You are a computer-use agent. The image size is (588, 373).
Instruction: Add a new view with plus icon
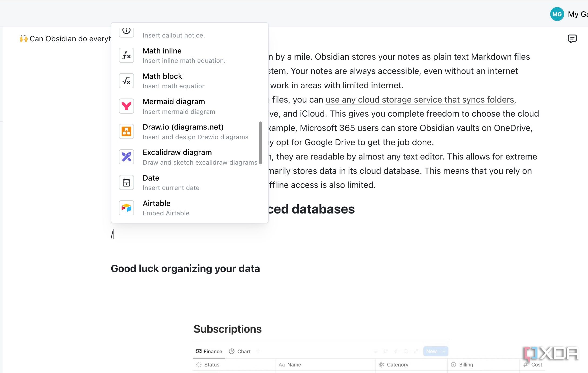tap(258, 351)
